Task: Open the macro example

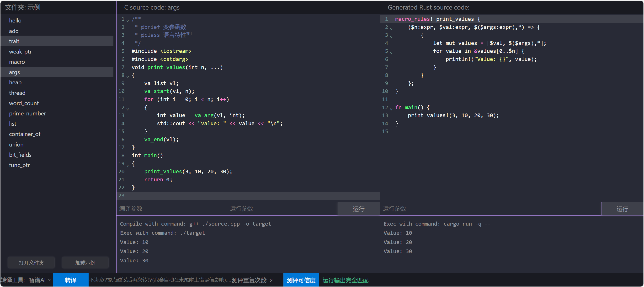Action: click(x=57, y=62)
